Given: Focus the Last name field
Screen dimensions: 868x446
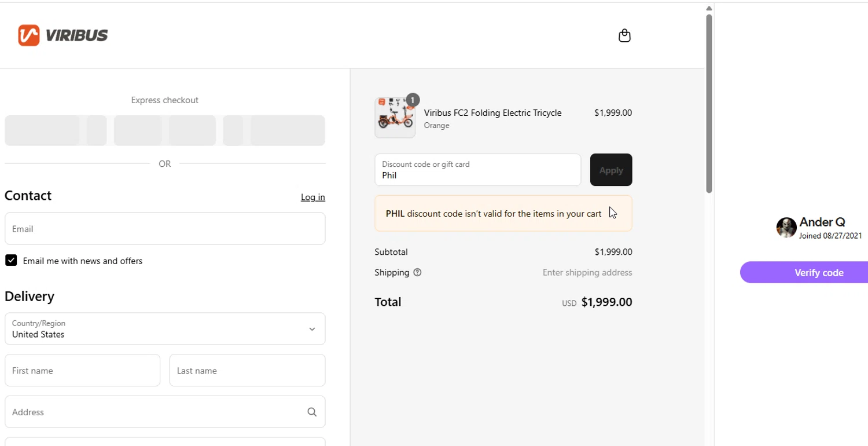Looking at the screenshot, I should tap(247, 370).
